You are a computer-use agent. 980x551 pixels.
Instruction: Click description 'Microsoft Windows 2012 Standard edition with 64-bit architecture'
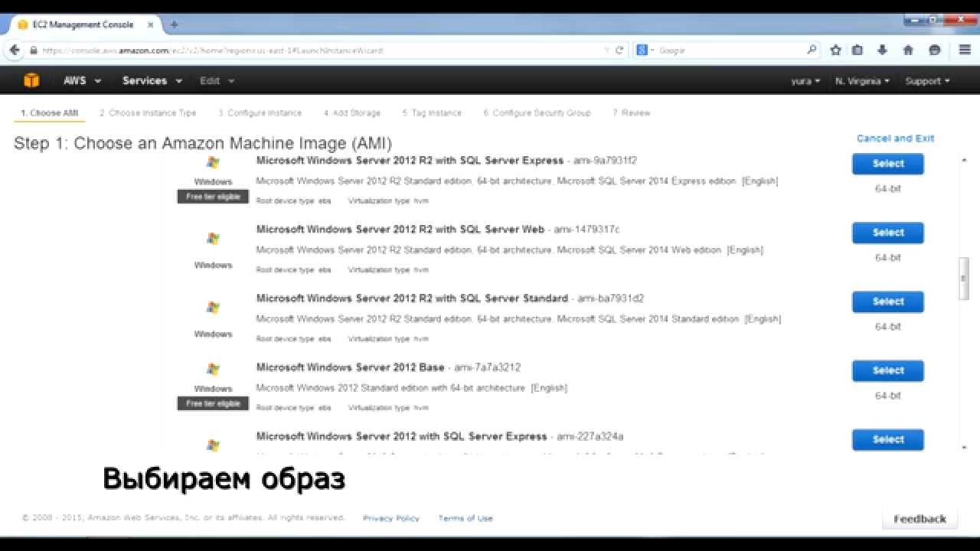pyautogui.click(x=390, y=388)
